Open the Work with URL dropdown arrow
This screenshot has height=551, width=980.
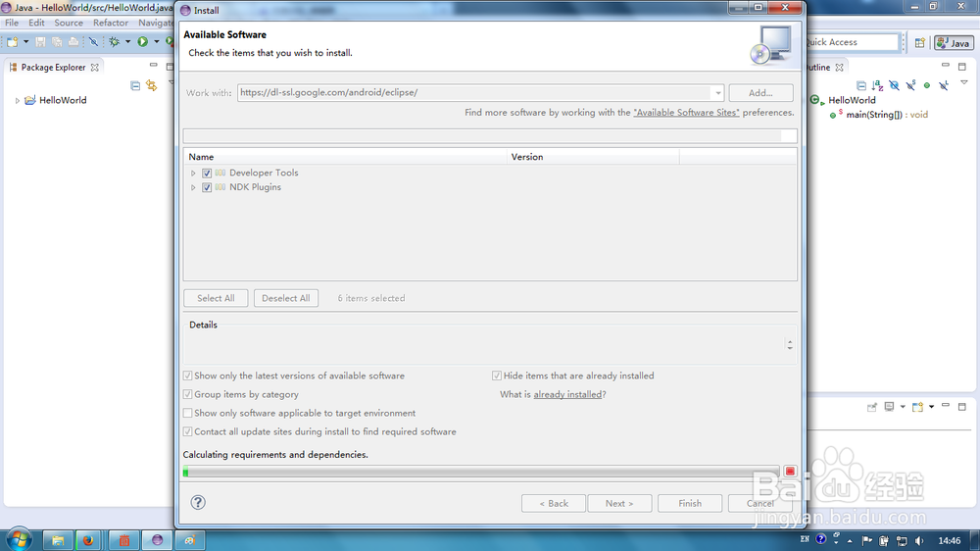click(717, 93)
